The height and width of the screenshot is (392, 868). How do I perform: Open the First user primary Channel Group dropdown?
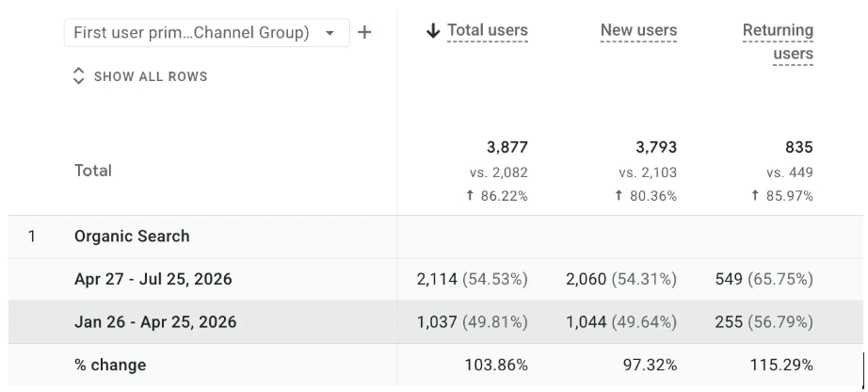(x=206, y=33)
